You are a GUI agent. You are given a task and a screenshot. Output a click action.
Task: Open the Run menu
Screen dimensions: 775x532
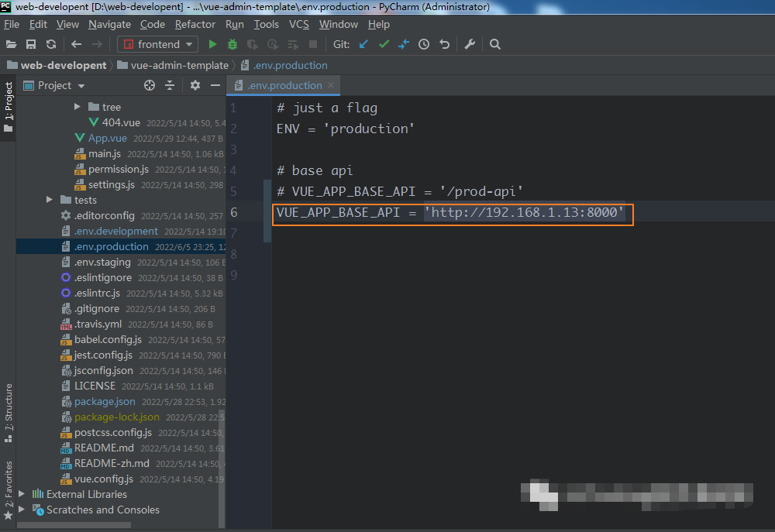click(234, 24)
